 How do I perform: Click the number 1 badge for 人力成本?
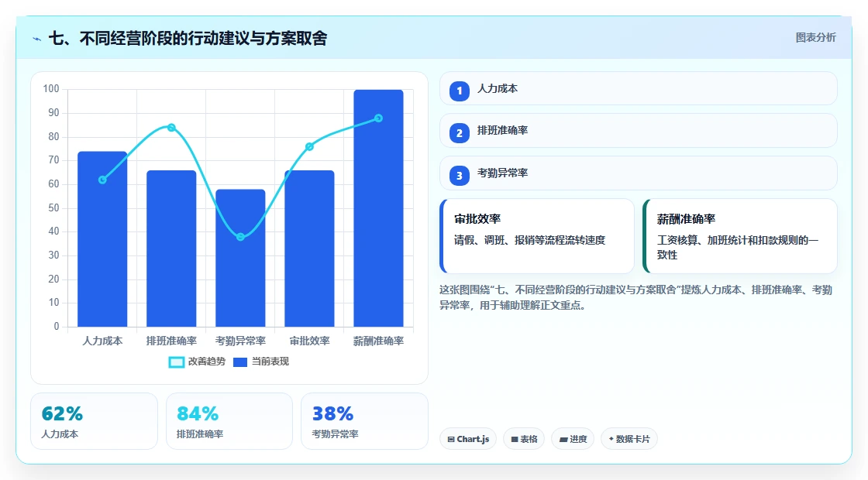(460, 91)
